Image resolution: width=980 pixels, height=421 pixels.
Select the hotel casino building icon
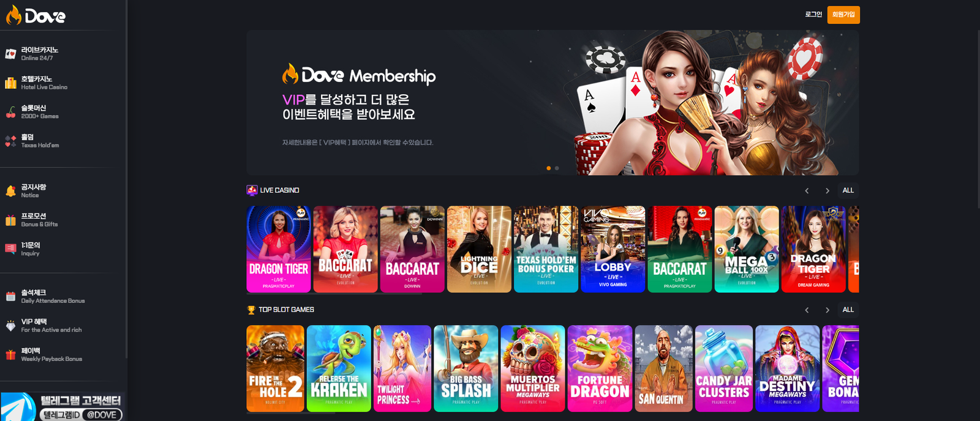(10, 83)
